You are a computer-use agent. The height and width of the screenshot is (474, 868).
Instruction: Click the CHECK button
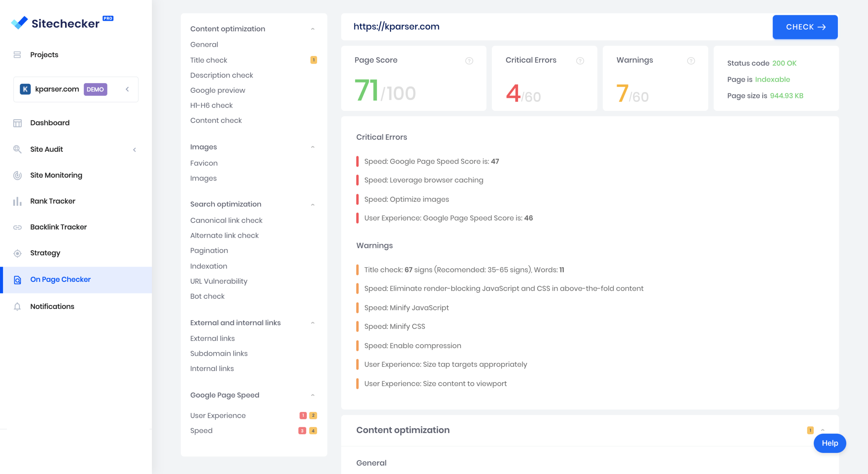(805, 27)
